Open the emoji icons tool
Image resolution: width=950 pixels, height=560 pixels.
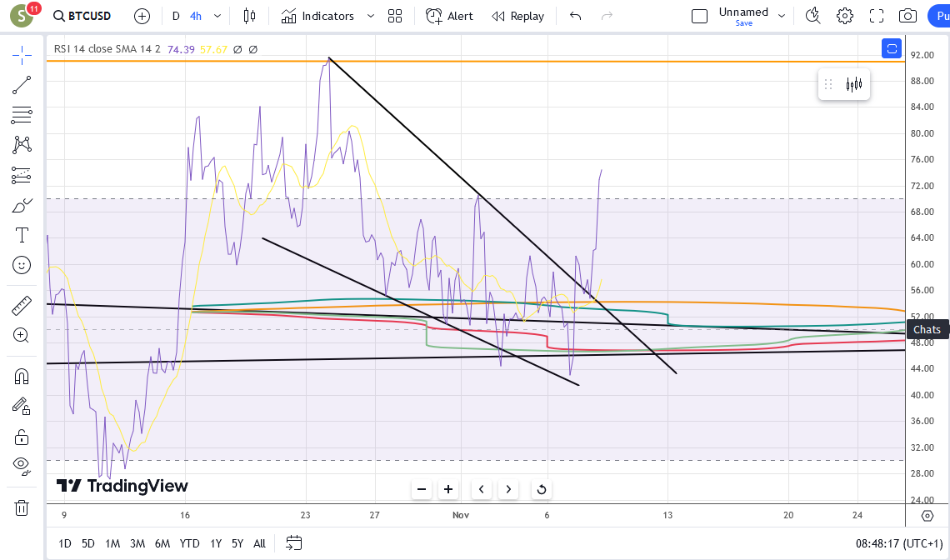tap(22, 265)
